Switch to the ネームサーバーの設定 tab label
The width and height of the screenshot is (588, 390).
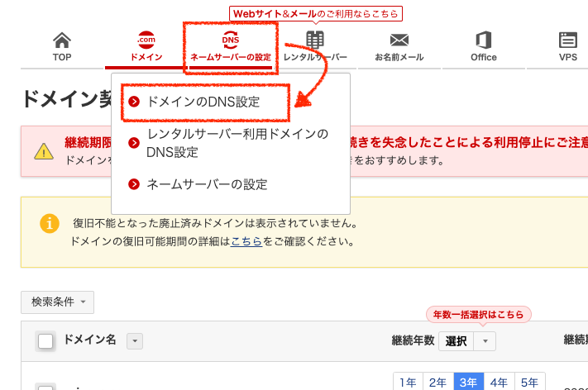[x=231, y=57]
